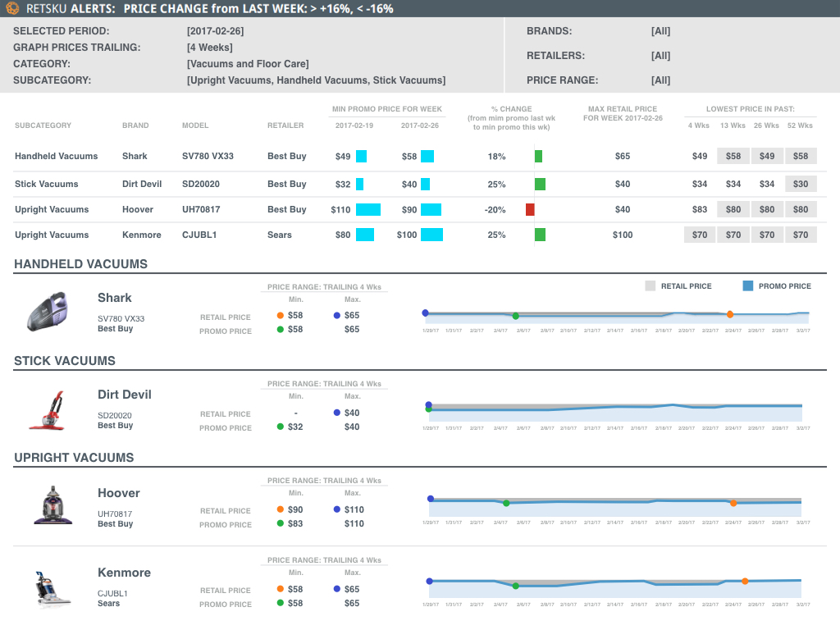Click Handheld Vacuums in the table's first row
The width and height of the screenshot is (840, 630).
[x=57, y=157]
